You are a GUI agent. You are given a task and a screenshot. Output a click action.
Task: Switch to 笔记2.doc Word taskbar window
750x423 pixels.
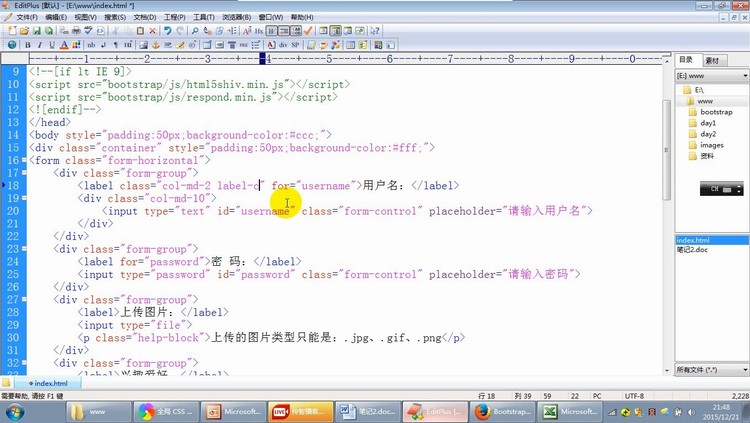pos(367,412)
